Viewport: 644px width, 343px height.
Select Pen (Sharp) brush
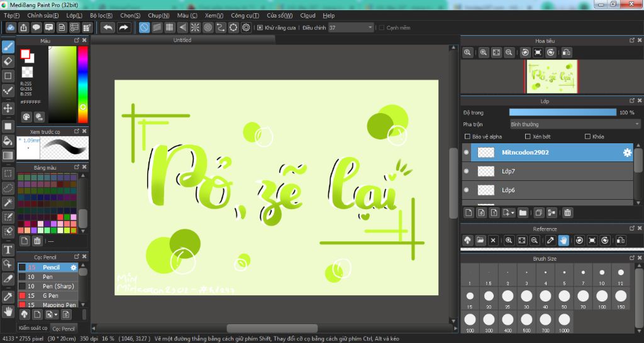point(48,286)
